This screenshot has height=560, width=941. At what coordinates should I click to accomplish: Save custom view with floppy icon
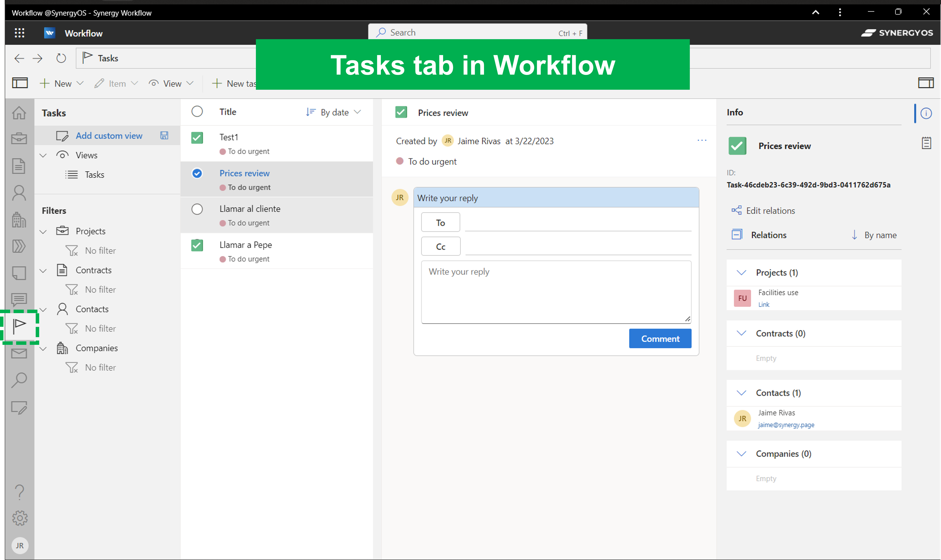[164, 135]
